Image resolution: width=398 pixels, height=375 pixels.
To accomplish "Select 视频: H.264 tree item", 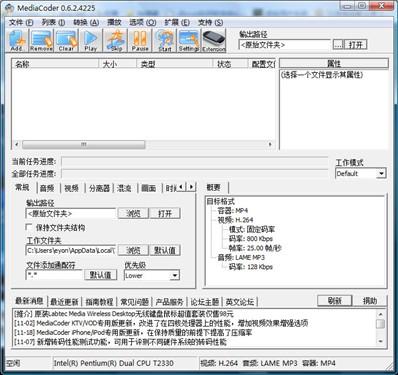I will (x=235, y=220).
